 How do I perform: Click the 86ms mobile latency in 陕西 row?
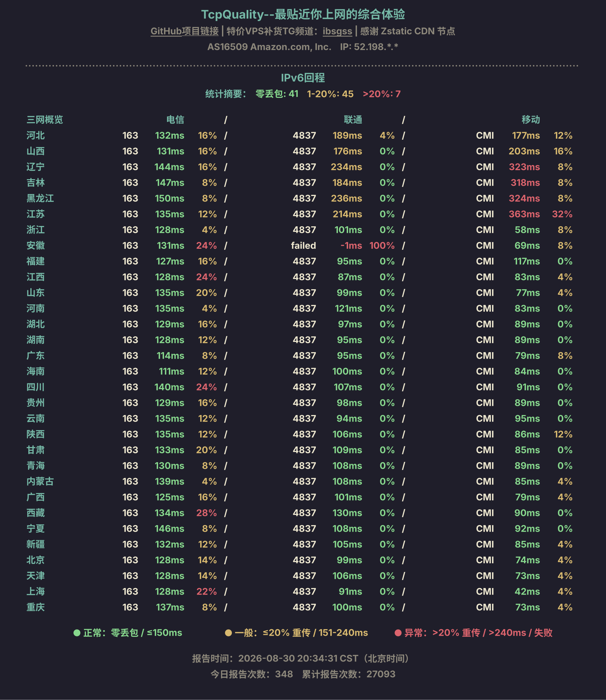pyautogui.click(x=527, y=434)
